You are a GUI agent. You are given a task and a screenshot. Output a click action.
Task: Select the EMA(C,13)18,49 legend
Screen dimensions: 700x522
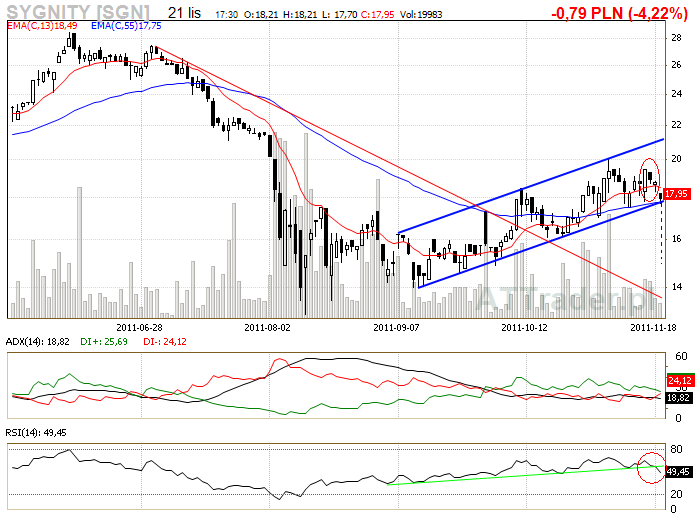[42, 26]
